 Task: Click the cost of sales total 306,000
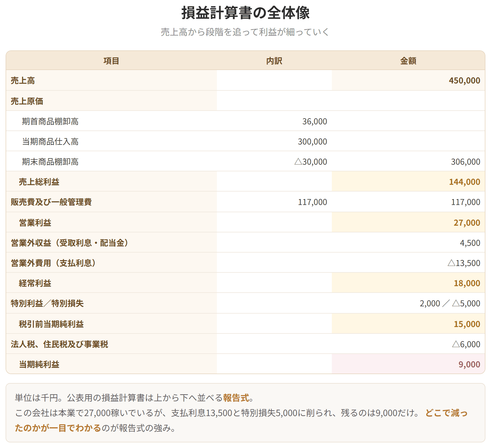[x=465, y=162]
